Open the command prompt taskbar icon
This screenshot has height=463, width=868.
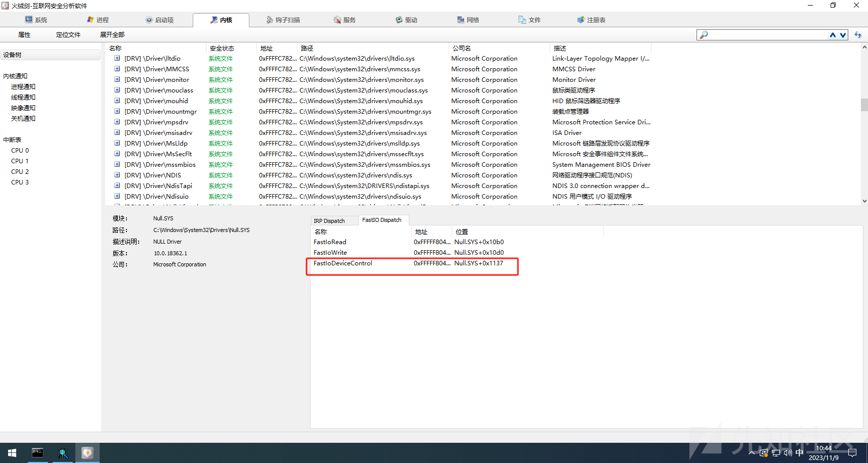(37, 453)
